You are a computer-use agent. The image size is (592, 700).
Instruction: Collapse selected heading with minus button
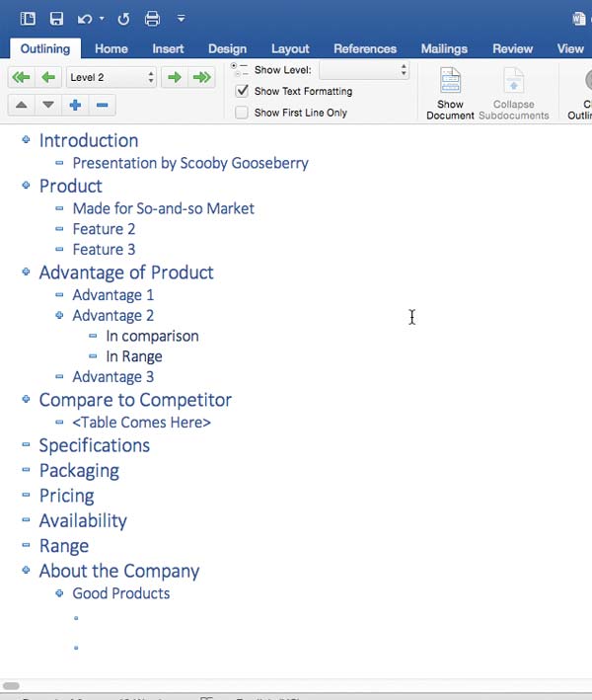pos(102,105)
